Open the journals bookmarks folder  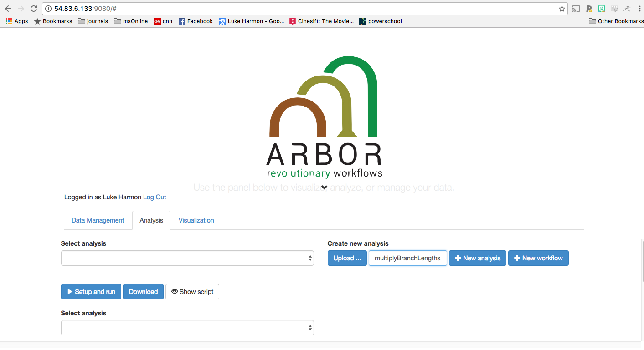pyautogui.click(x=93, y=21)
